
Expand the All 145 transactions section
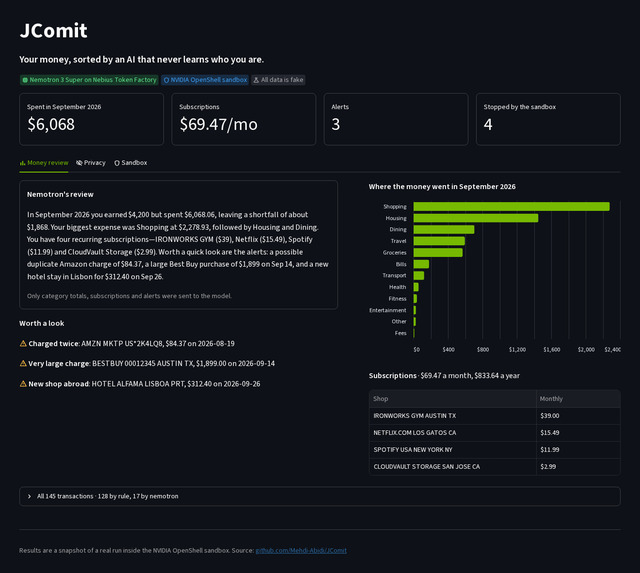[320, 496]
